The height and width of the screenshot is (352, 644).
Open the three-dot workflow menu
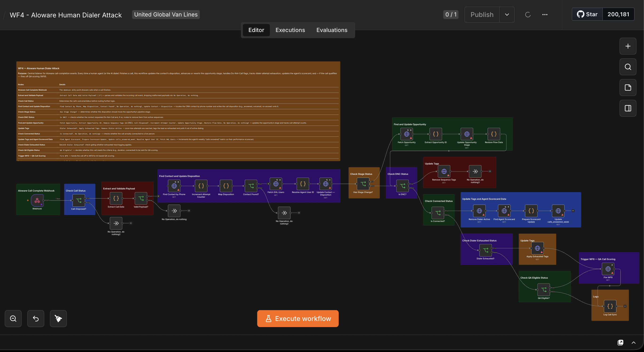pyautogui.click(x=545, y=15)
